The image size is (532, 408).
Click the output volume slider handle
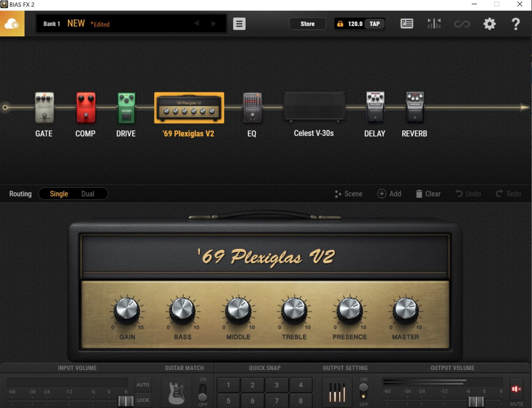(476, 402)
